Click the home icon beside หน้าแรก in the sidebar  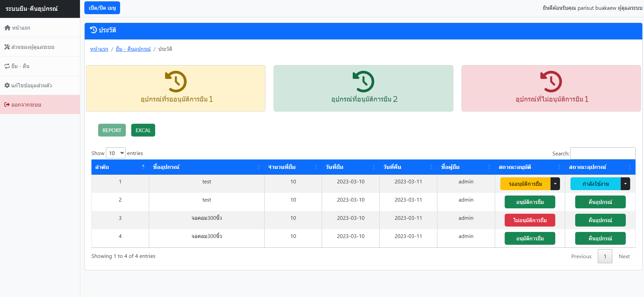coord(7,28)
